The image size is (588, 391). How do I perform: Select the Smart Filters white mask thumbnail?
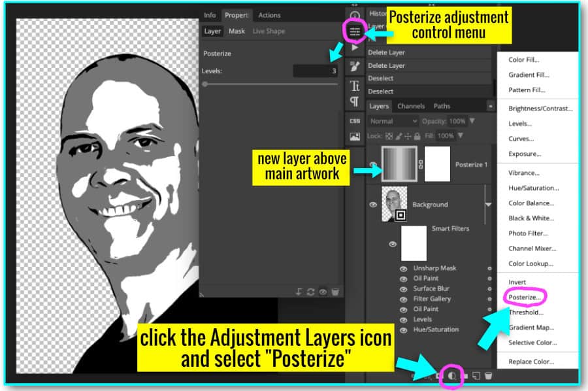[414, 243]
